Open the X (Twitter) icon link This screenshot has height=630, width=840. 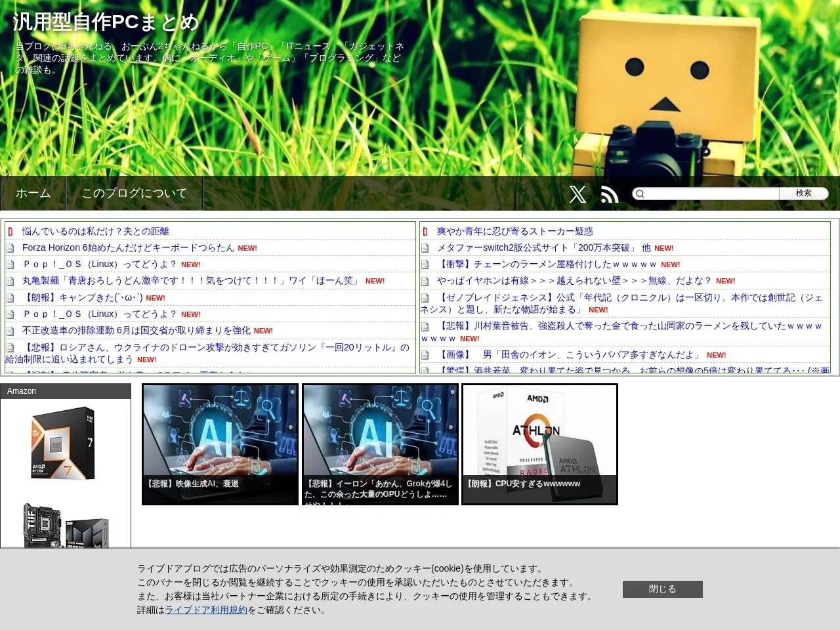coord(577,194)
